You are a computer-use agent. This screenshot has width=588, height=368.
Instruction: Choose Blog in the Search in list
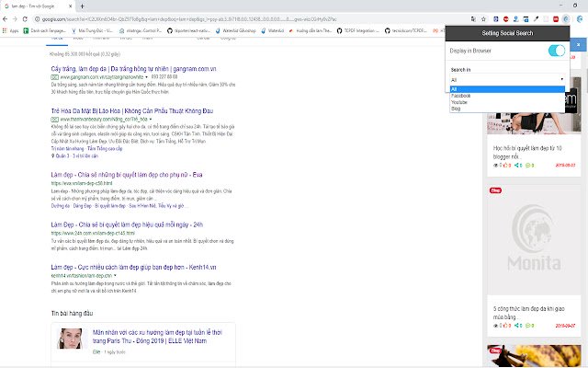click(x=507, y=109)
